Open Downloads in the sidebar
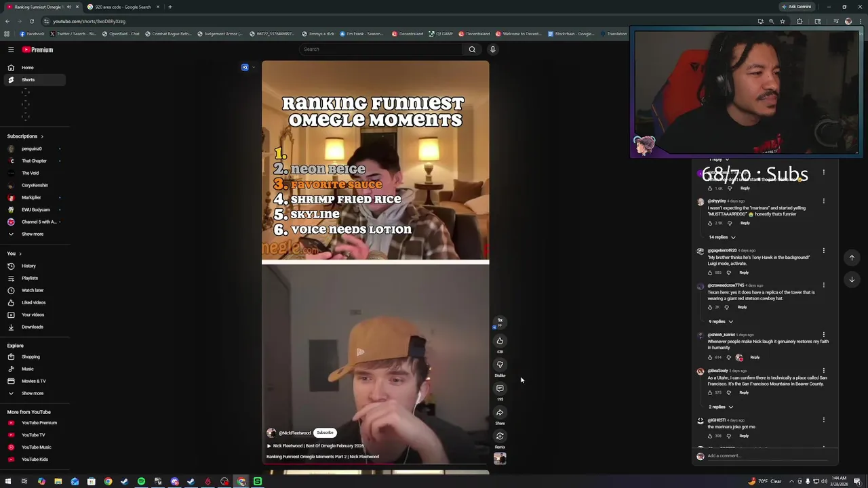868x488 pixels. (34, 327)
